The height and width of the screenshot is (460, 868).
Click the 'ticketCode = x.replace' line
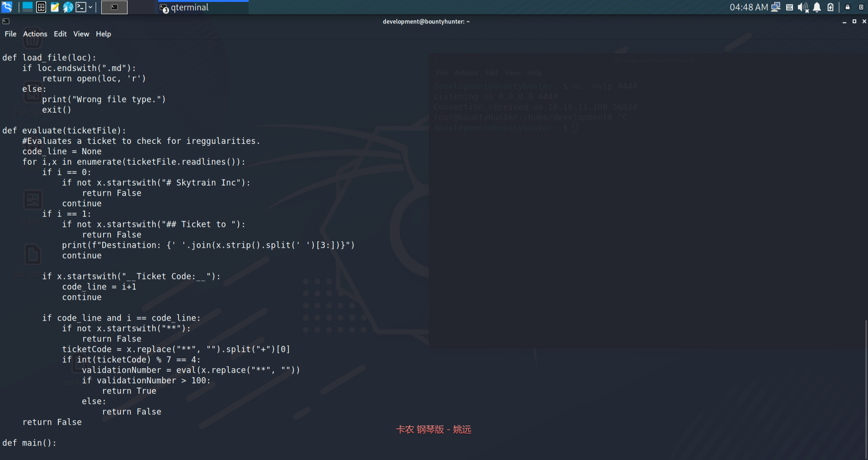(176, 349)
